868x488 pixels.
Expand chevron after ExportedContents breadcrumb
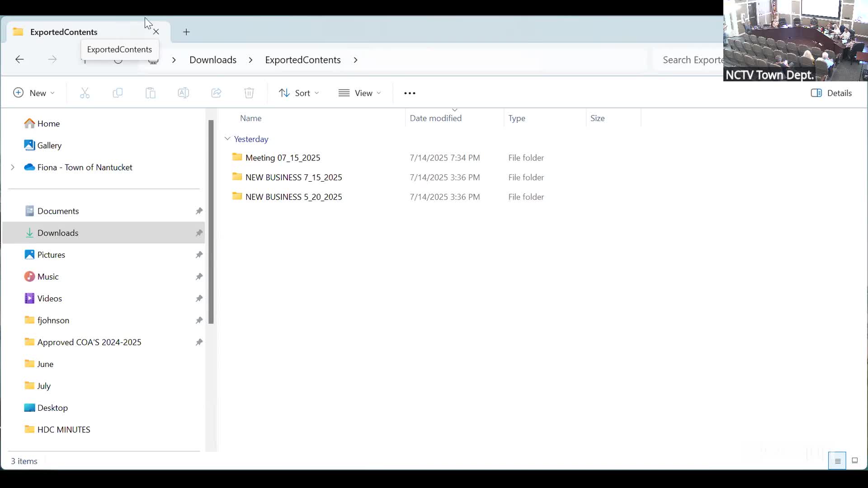click(356, 60)
